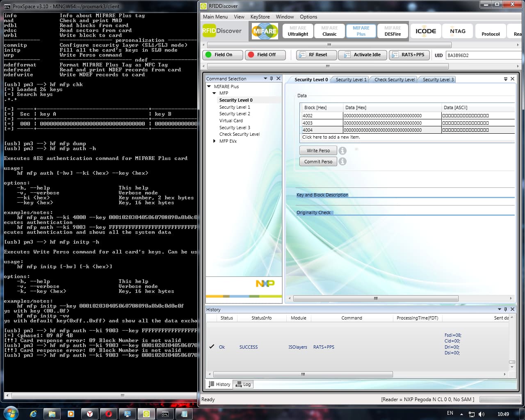The height and width of the screenshot is (420, 525).
Task: Turn the RF field off
Action: (265, 55)
